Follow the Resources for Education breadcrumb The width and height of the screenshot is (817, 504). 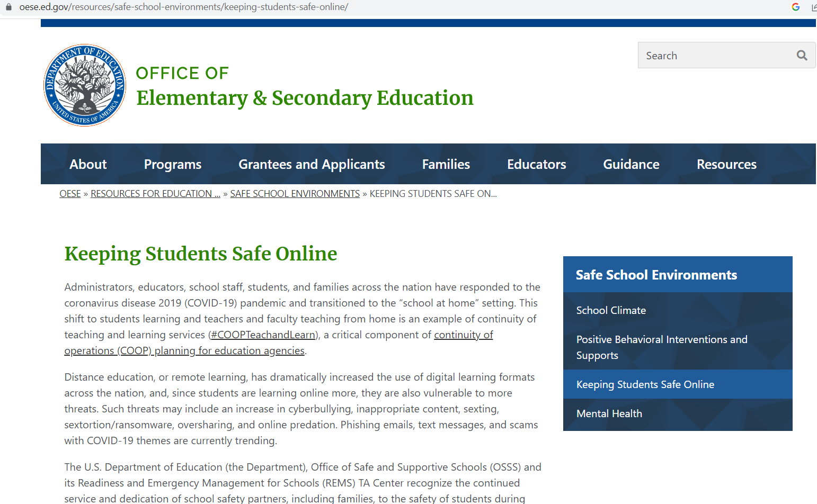pyautogui.click(x=155, y=194)
